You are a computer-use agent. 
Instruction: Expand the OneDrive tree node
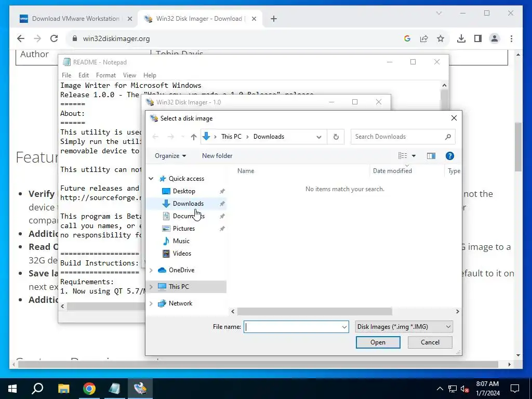151,270
